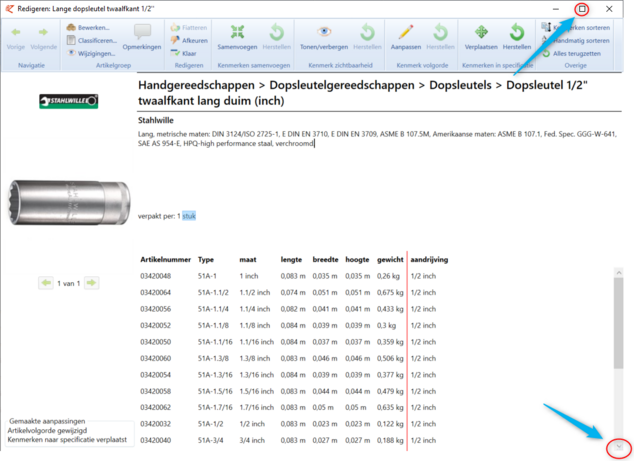634x461 pixels.
Task: Click Alles terugzetten to reset all
Action: pyautogui.click(x=571, y=53)
